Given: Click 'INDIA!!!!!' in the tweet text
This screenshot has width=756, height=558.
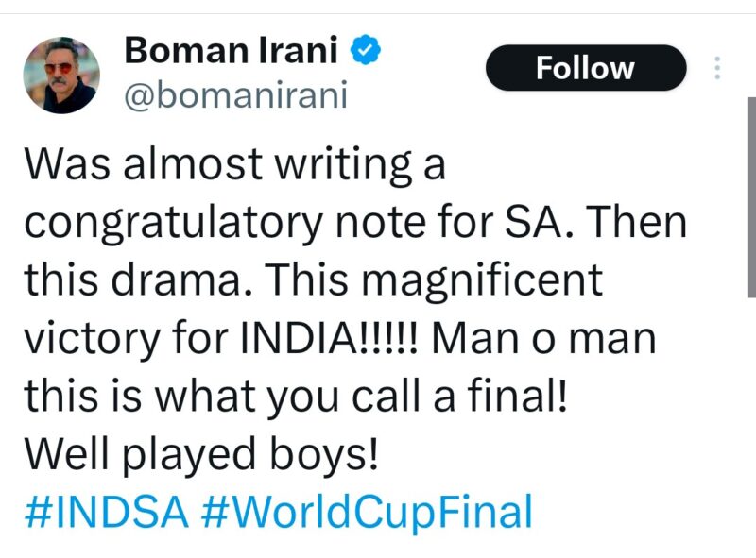Looking at the screenshot, I should [x=328, y=337].
